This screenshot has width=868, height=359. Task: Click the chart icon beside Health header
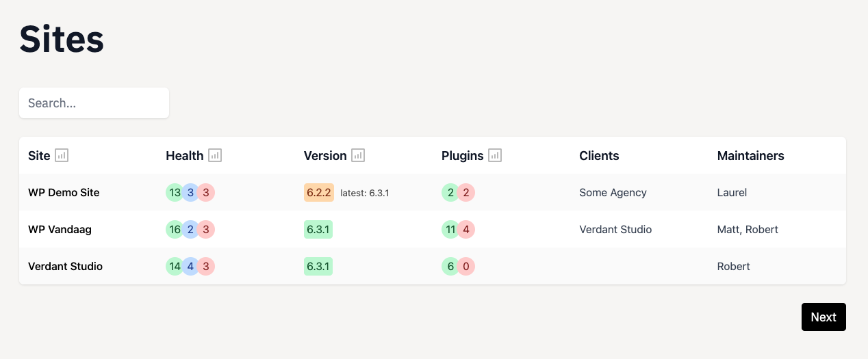[x=215, y=155]
